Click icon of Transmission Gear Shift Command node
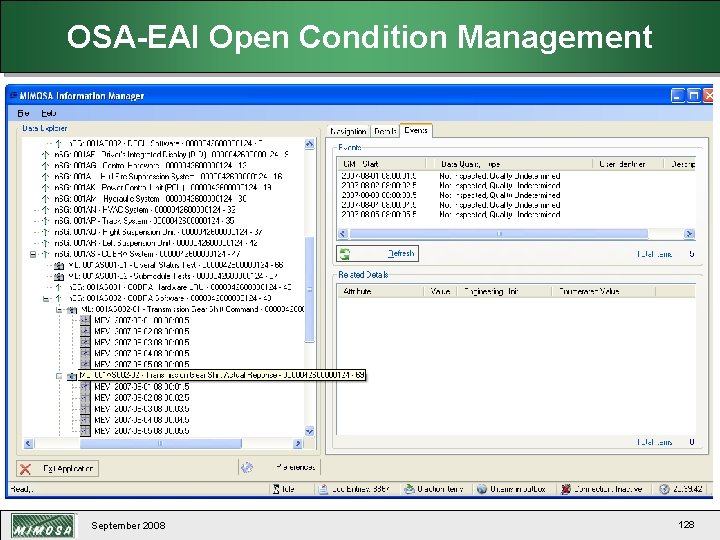This screenshot has width=720, height=540. (72, 310)
